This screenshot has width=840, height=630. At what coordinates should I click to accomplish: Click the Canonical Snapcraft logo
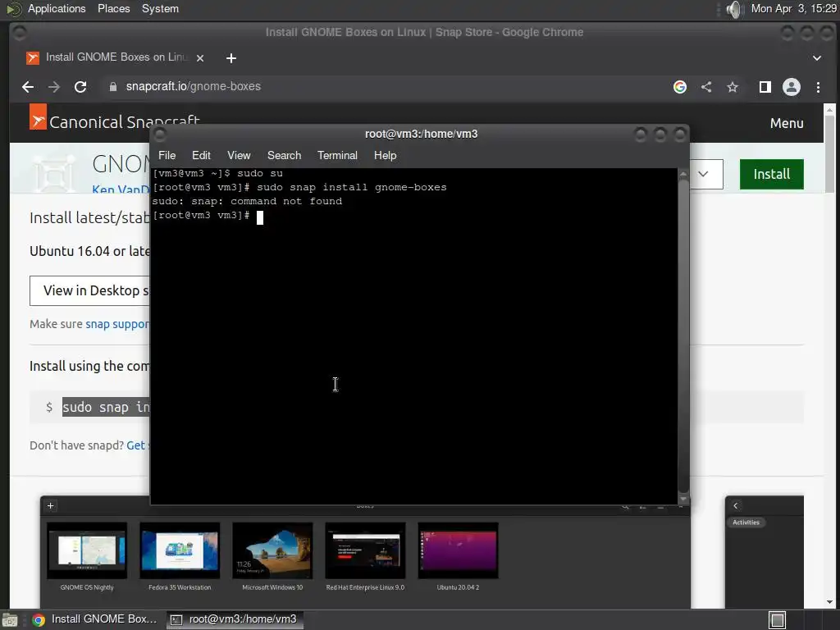click(115, 120)
